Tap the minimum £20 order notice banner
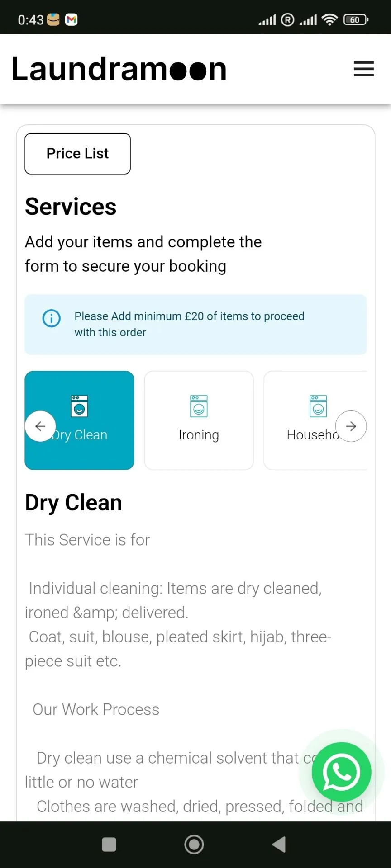 tap(195, 324)
